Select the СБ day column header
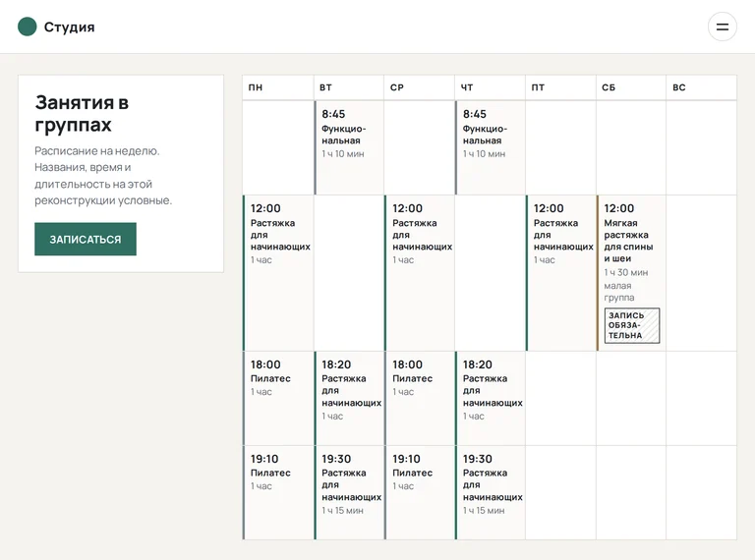 (x=631, y=87)
